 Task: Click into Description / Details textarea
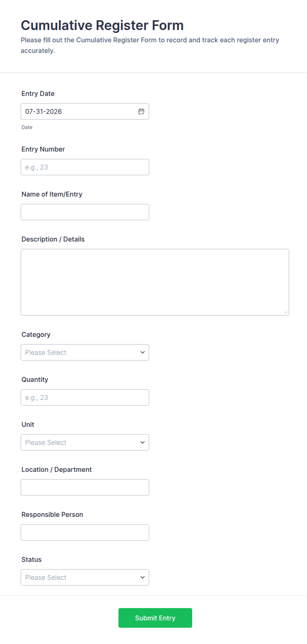(x=155, y=282)
